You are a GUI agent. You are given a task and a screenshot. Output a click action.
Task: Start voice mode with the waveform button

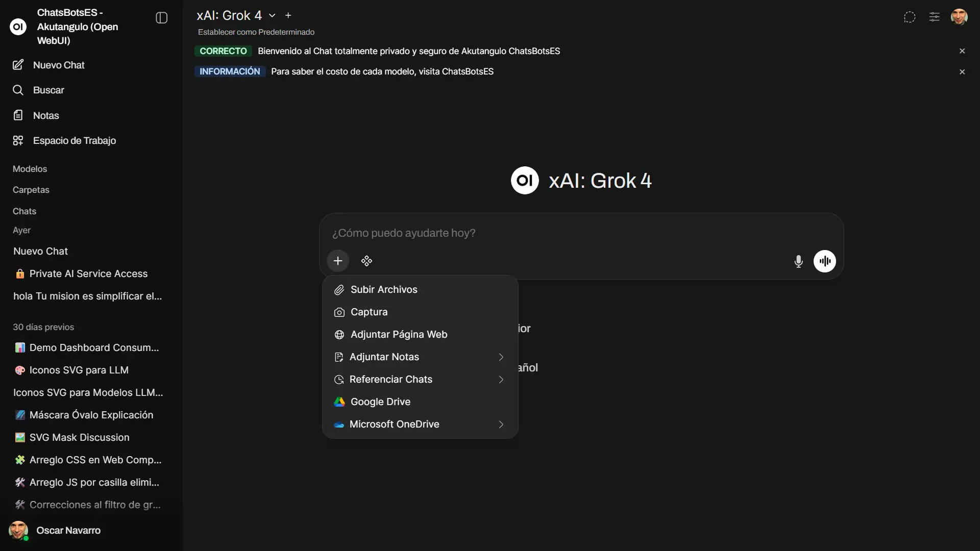point(825,261)
